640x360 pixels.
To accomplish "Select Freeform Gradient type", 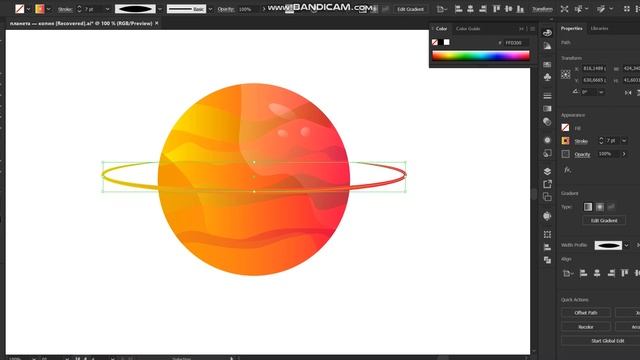I will pos(611,207).
